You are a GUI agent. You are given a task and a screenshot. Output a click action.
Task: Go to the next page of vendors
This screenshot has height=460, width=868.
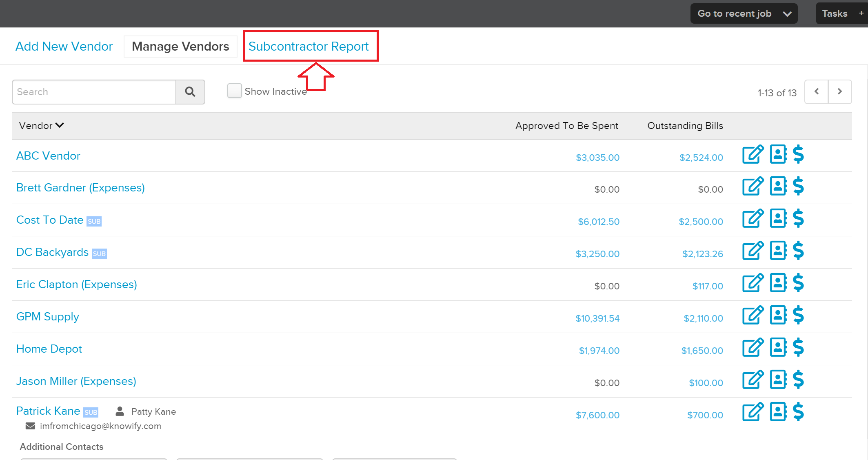[x=840, y=92]
